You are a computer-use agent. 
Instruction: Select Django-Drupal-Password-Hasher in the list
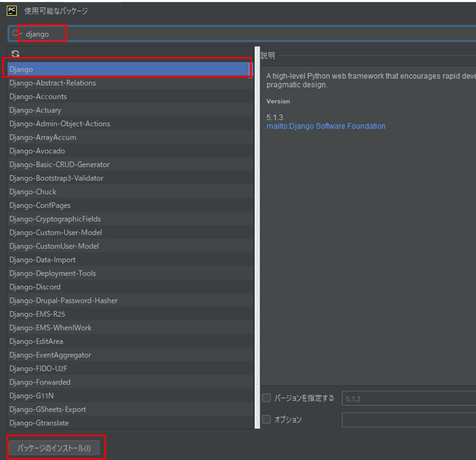130,301
